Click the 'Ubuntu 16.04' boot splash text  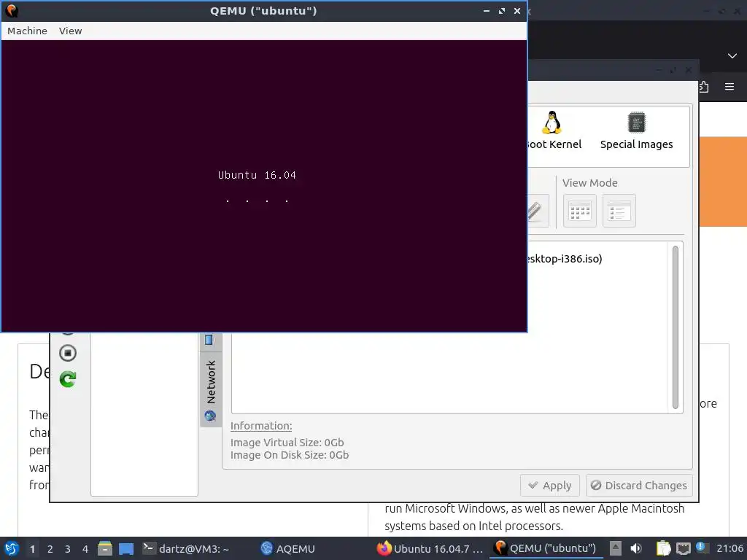click(x=257, y=175)
